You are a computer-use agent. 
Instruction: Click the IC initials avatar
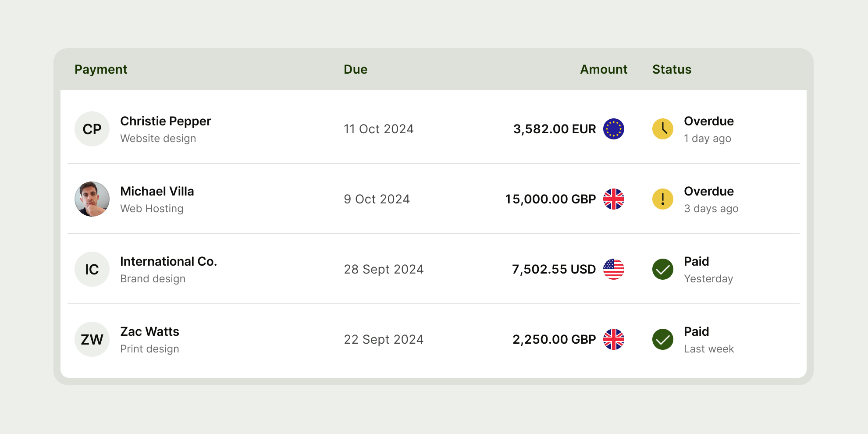click(x=92, y=269)
